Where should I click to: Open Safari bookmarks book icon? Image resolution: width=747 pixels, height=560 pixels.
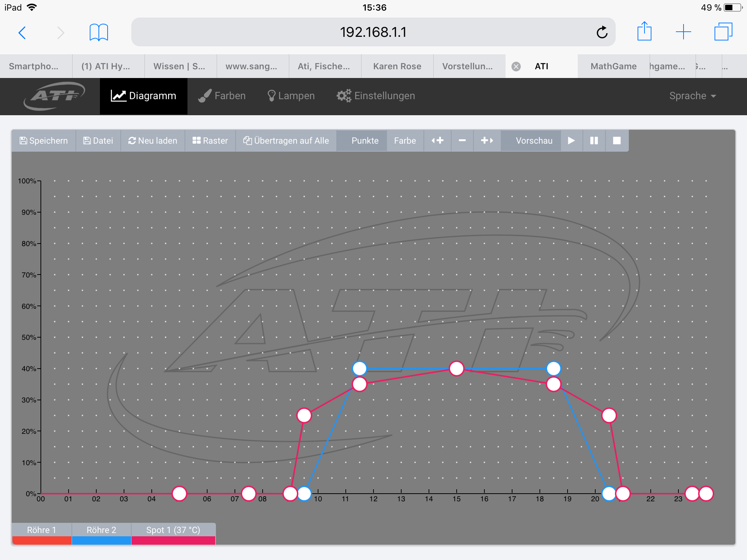[98, 32]
